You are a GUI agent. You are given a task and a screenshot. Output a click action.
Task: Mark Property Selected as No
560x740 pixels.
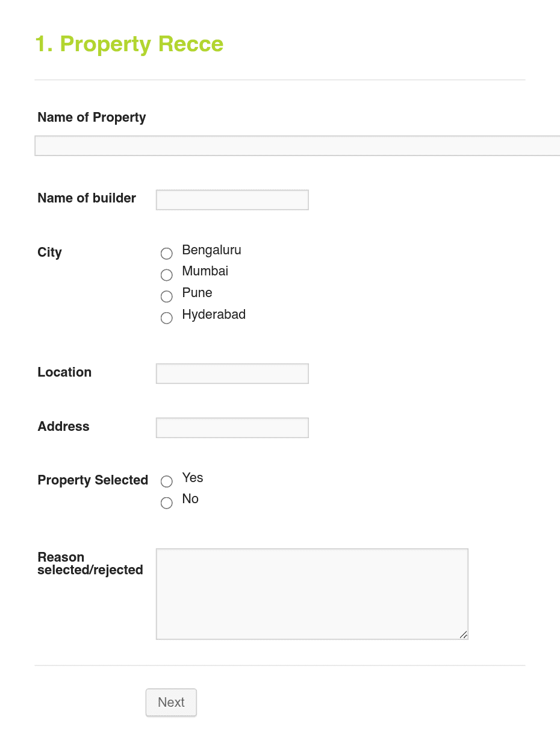coord(166,503)
